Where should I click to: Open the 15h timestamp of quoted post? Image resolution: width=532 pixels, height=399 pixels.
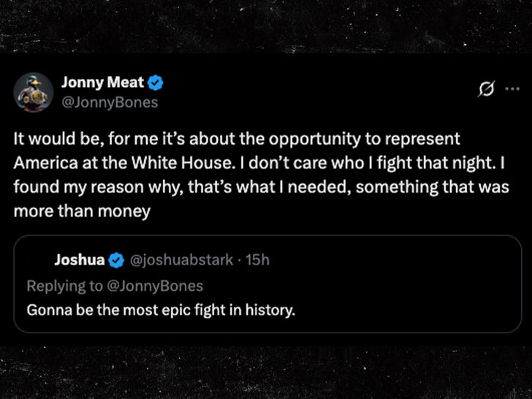pos(258,259)
